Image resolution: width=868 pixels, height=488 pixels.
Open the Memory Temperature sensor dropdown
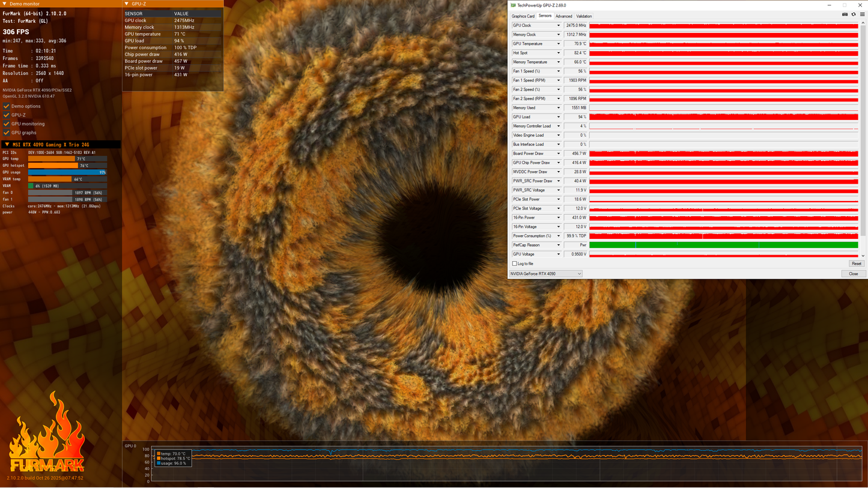(x=559, y=62)
